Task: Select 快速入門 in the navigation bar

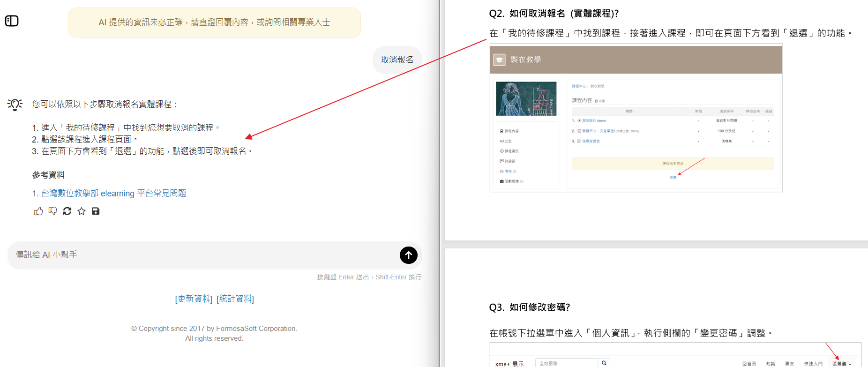Action: pyautogui.click(x=813, y=364)
